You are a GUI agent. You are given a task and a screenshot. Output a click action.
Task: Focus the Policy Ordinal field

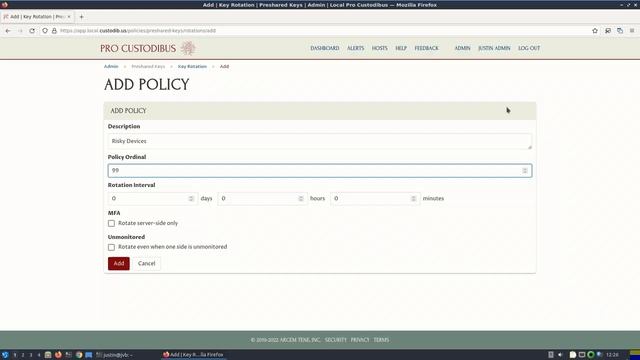(320, 171)
